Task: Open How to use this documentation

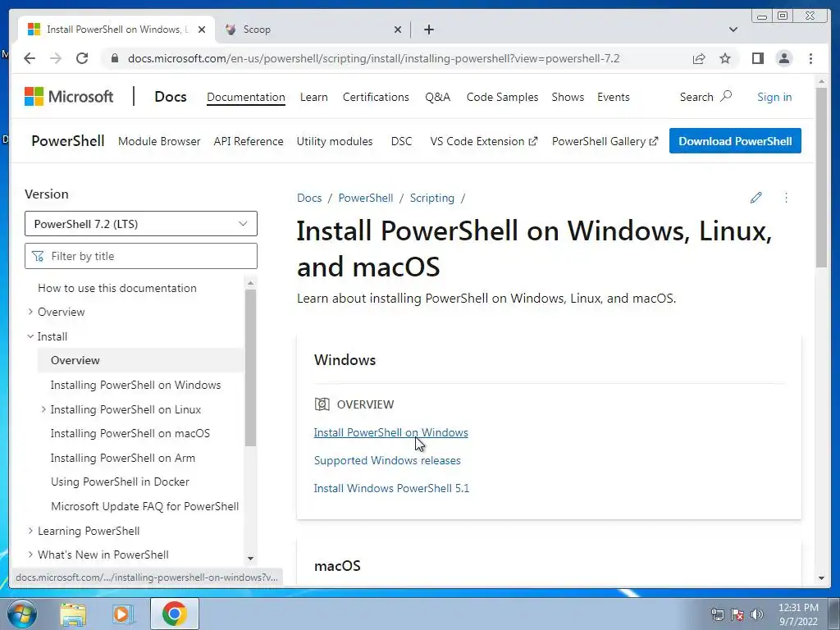Action: pyautogui.click(x=117, y=288)
